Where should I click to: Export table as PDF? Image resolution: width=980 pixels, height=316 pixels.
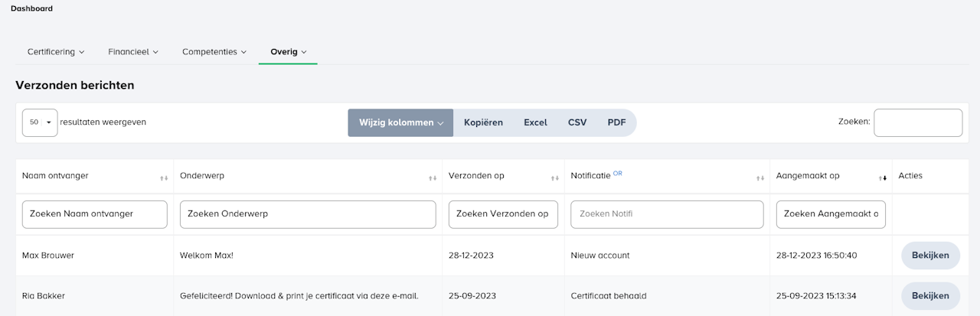pos(616,122)
